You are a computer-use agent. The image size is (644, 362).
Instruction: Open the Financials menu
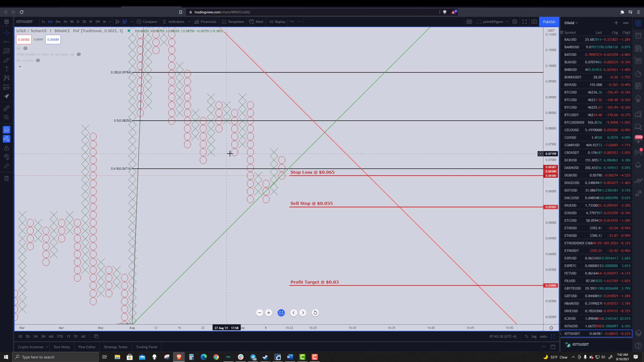pos(205,22)
